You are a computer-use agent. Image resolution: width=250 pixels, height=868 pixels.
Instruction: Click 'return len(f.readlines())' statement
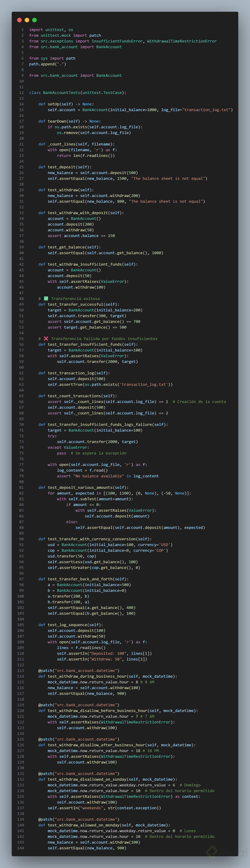(86, 156)
